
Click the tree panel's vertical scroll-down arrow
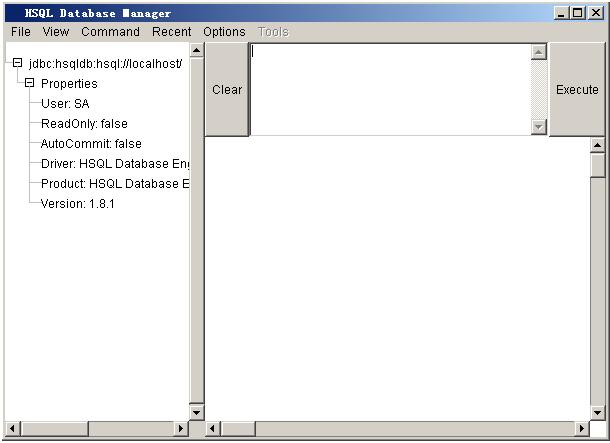pos(196,413)
